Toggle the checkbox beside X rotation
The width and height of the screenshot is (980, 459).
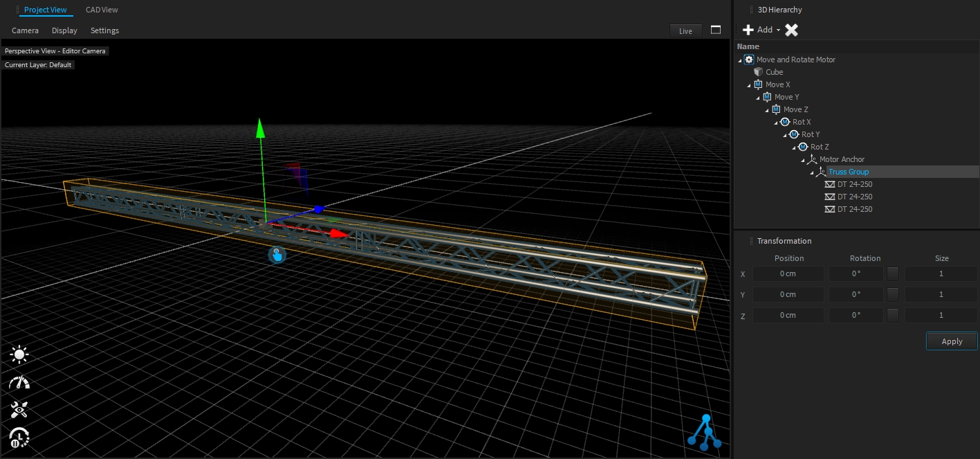893,274
